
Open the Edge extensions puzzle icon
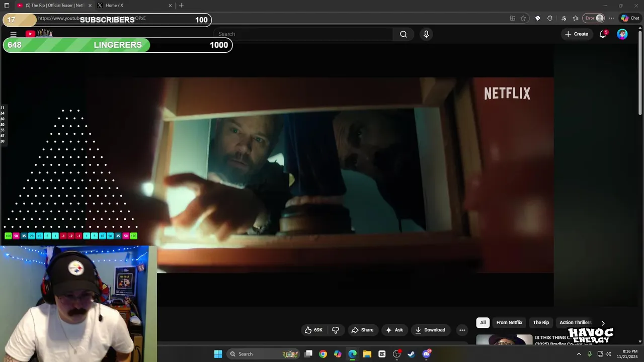[x=550, y=18]
